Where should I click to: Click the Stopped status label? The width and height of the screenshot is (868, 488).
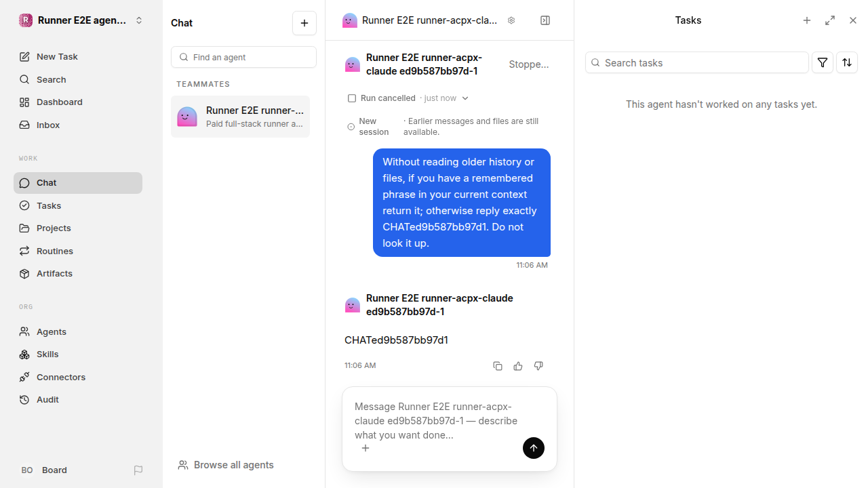pyautogui.click(x=529, y=64)
